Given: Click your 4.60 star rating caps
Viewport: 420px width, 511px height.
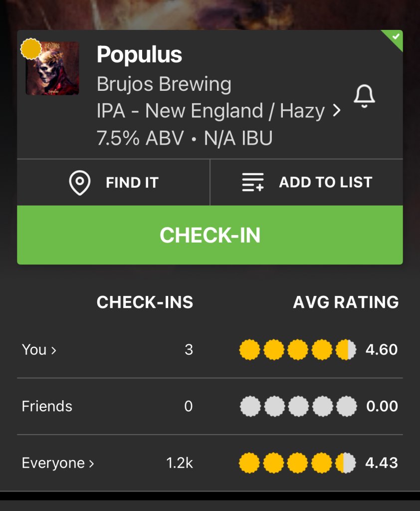Looking at the screenshot, I should [x=298, y=350].
